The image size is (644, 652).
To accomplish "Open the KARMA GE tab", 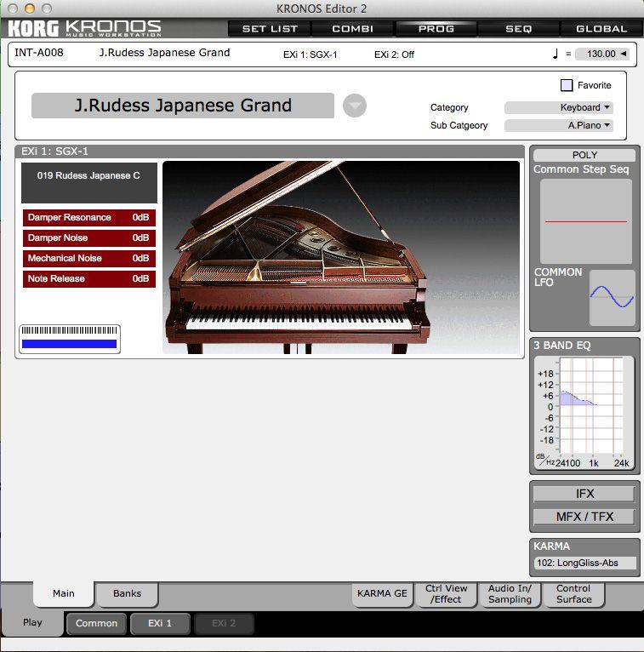I will [382, 594].
